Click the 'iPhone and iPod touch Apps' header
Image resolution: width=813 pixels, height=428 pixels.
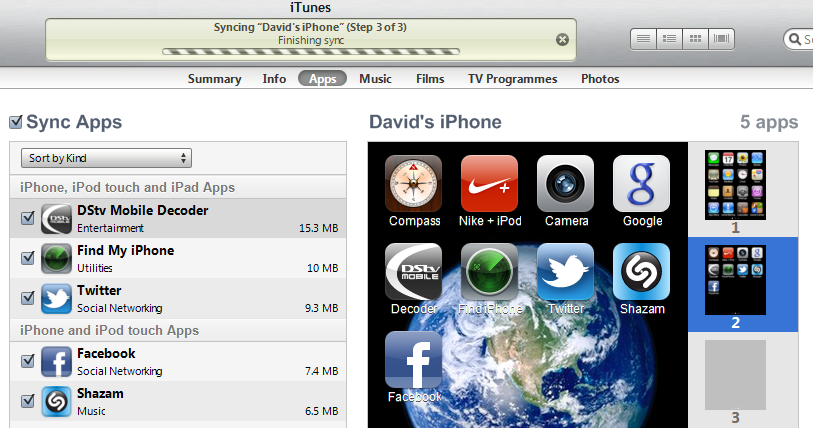(109, 330)
